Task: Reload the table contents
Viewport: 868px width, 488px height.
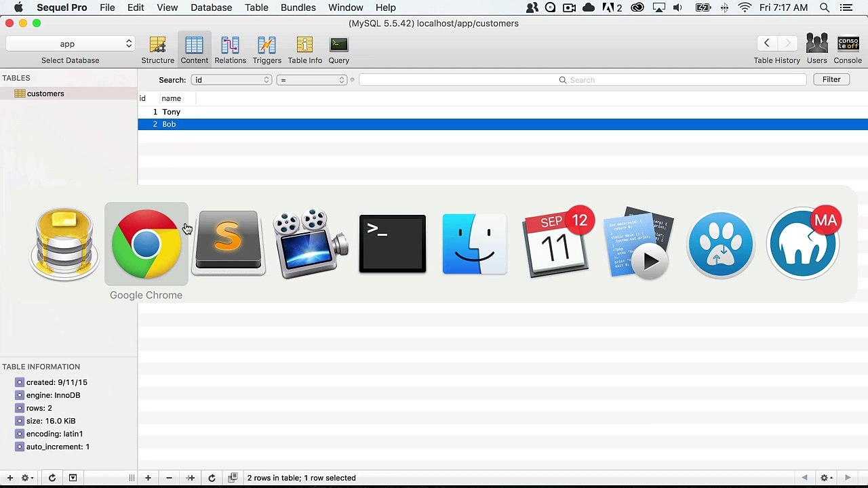Action: (x=212, y=478)
